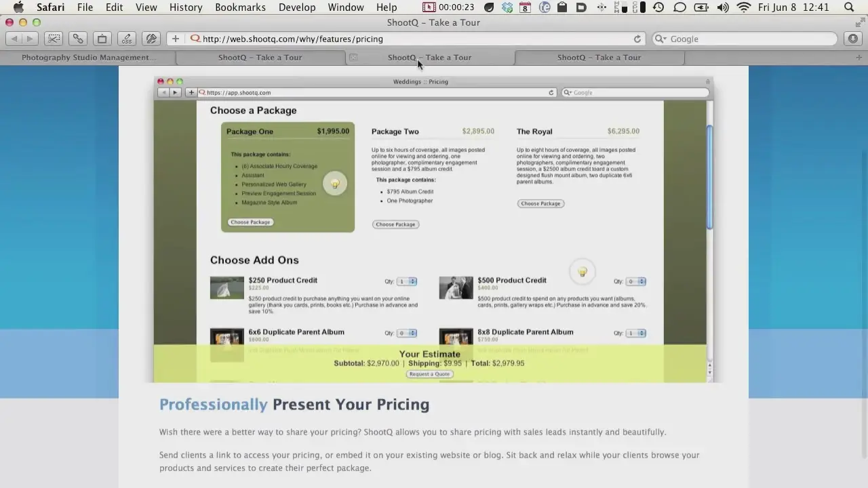Screen dimensions: 868x488
Task: Click the Request a Quote button
Action: [x=430, y=374]
